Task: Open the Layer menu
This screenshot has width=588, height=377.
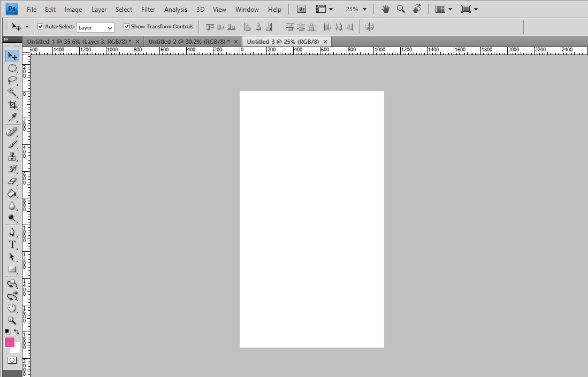Action: (x=99, y=10)
